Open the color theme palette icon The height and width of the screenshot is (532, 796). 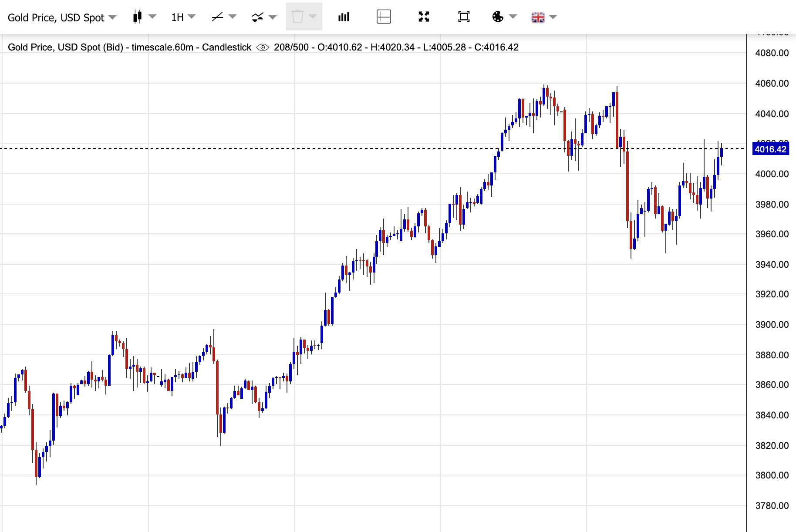click(x=498, y=17)
